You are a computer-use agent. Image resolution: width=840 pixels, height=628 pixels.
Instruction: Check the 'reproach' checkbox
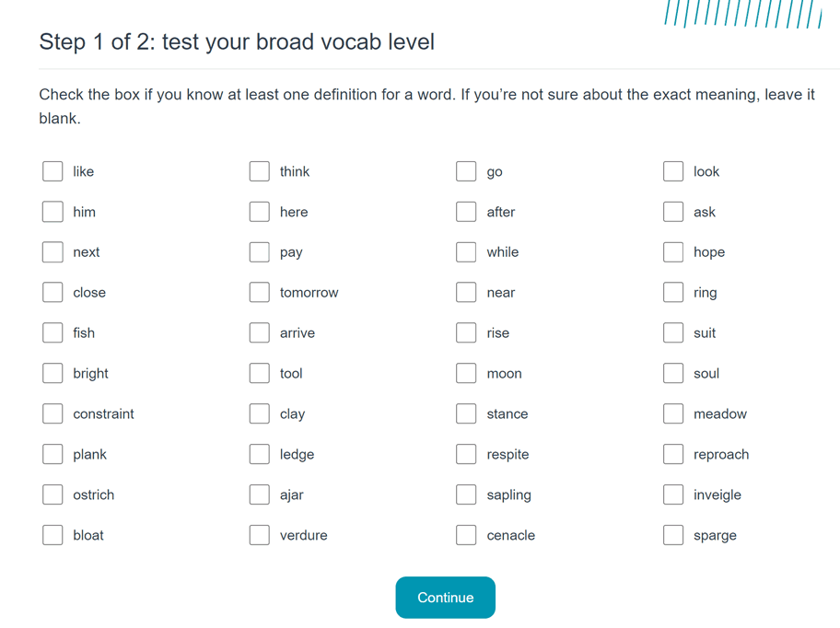coord(673,454)
